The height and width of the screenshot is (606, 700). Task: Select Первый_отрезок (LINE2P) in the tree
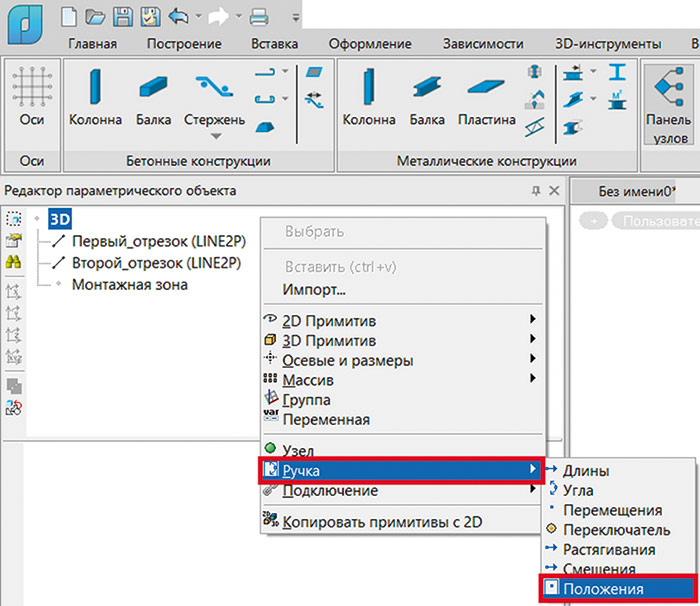click(154, 241)
